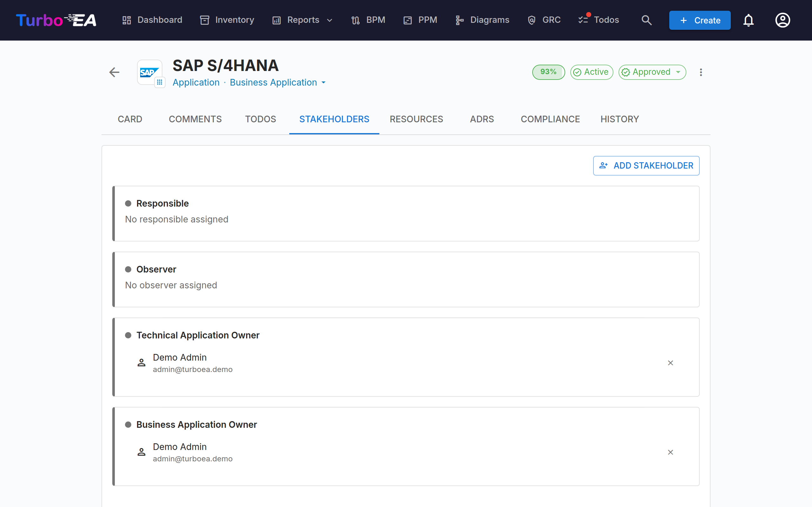Expand the Business Application subtype dropdown
This screenshot has width=812, height=507.
(278, 82)
